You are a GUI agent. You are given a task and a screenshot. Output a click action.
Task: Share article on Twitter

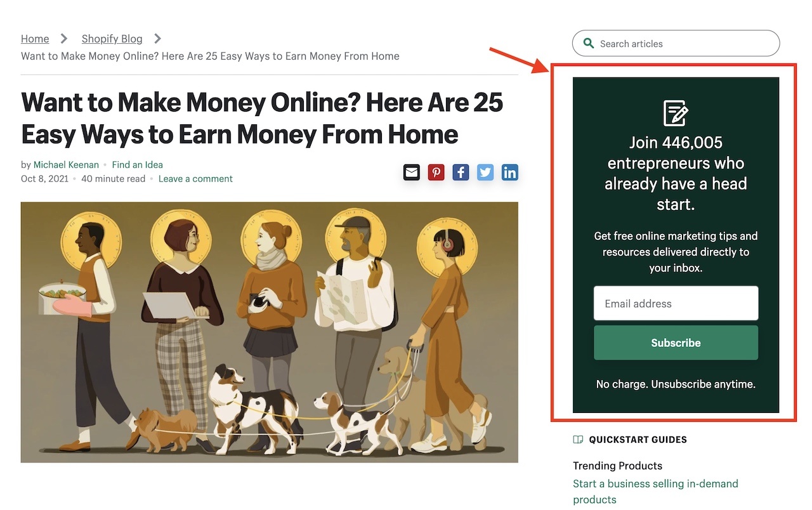click(485, 172)
